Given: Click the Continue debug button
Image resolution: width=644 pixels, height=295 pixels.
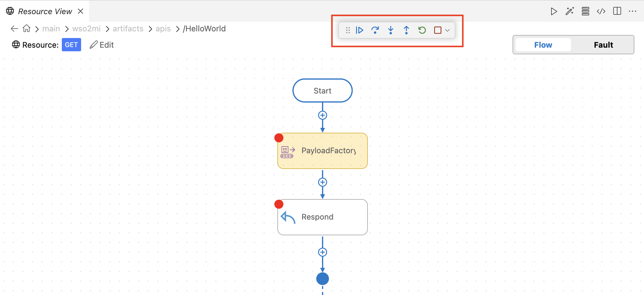Looking at the screenshot, I should [359, 30].
